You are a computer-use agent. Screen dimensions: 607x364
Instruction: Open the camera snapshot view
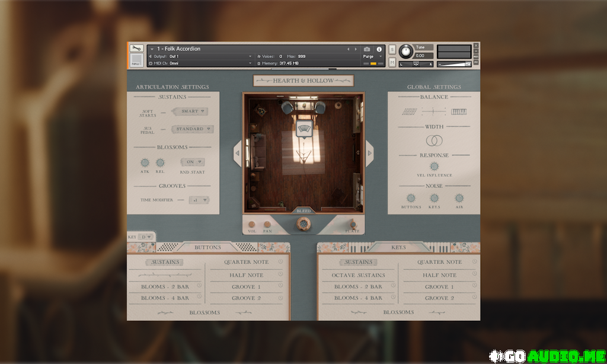tap(367, 49)
